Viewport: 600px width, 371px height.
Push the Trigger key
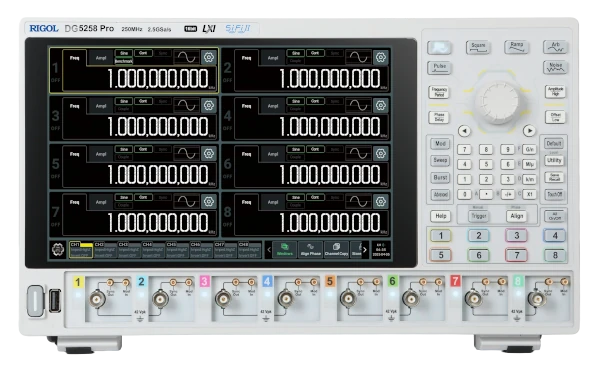(x=479, y=216)
